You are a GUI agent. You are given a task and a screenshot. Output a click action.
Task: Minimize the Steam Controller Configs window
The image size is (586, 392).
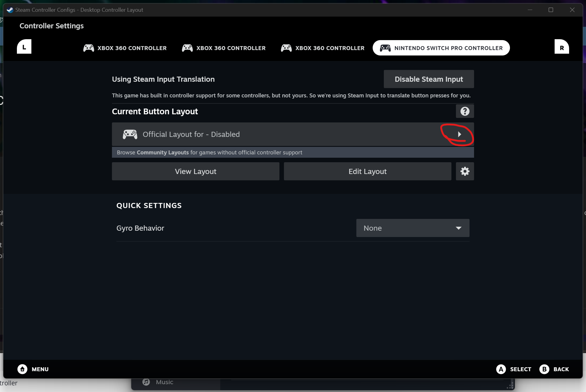[530, 10]
